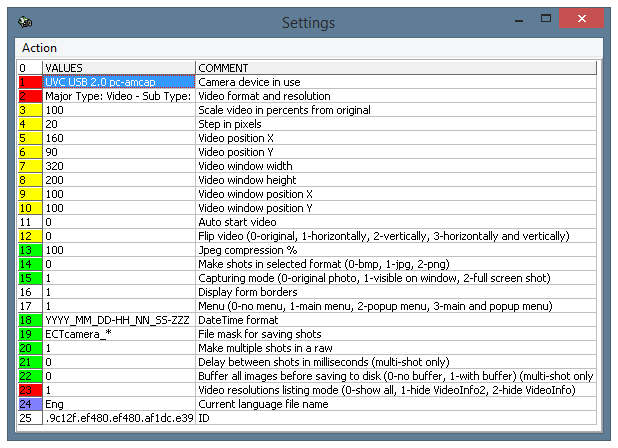Click the 'Step in pixels' comment cell
Screen dimensions: 618x448
click(396, 124)
